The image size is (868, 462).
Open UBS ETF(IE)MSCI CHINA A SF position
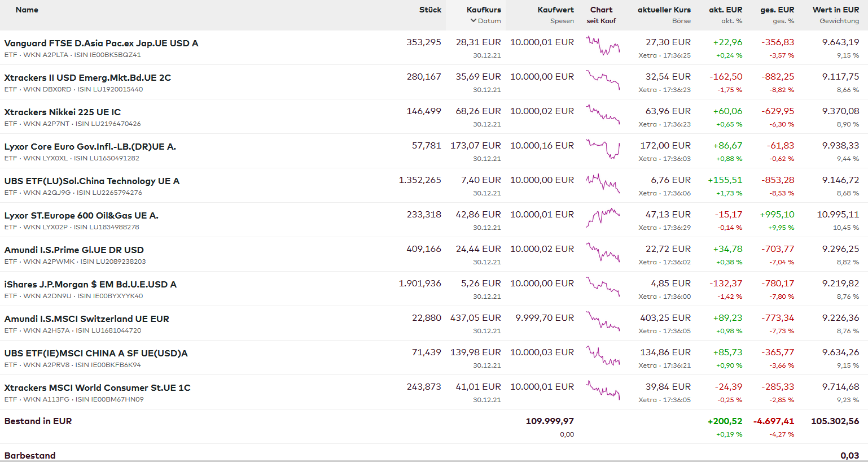tap(96, 354)
